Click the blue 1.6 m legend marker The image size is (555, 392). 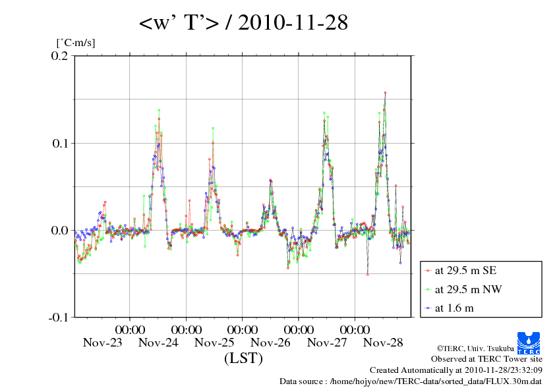click(428, 308)
